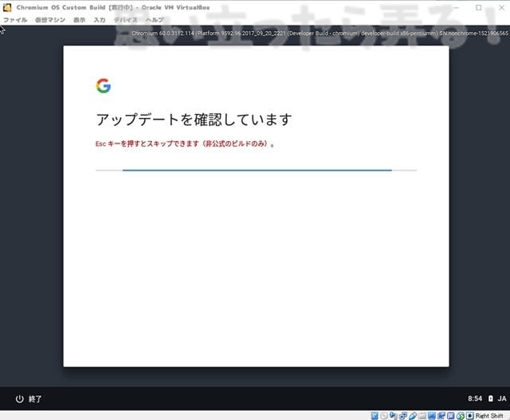510x420 pixels.
Task: Click the audio status icon
Action: 393,415
